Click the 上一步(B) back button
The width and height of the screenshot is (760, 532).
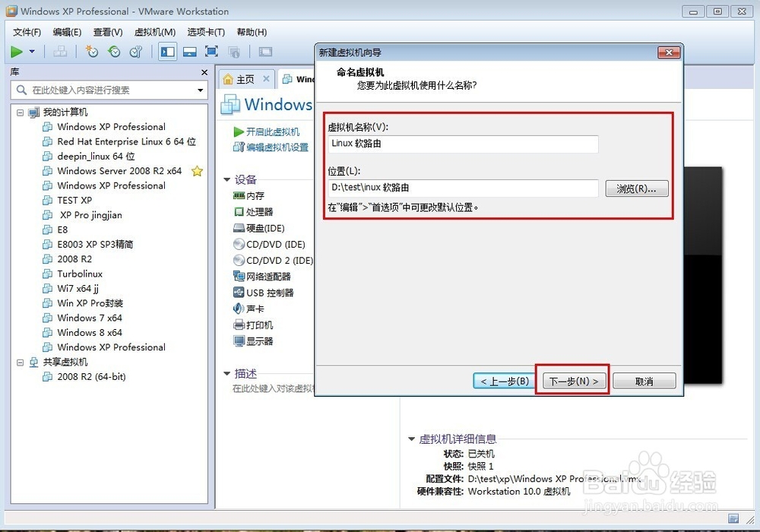(x=504, y=381)
